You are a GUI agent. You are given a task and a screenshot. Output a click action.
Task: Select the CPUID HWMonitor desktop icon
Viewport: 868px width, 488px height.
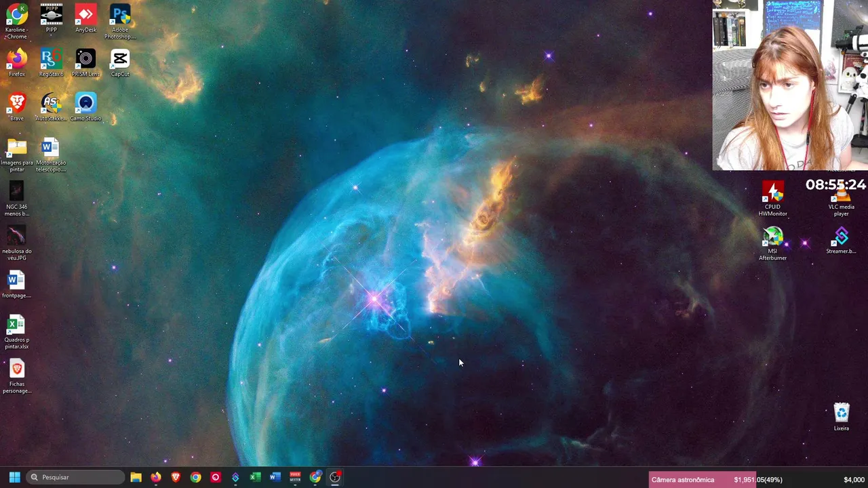pos(772,199)
